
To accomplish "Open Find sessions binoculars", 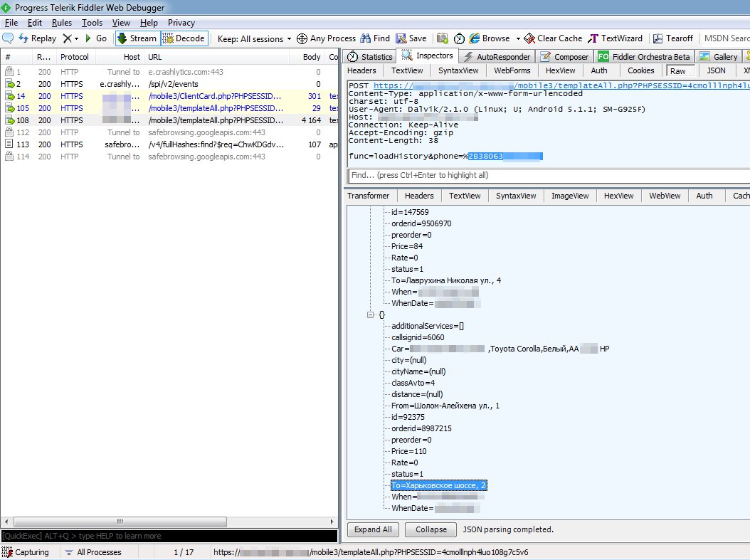I will coord(375,38).
